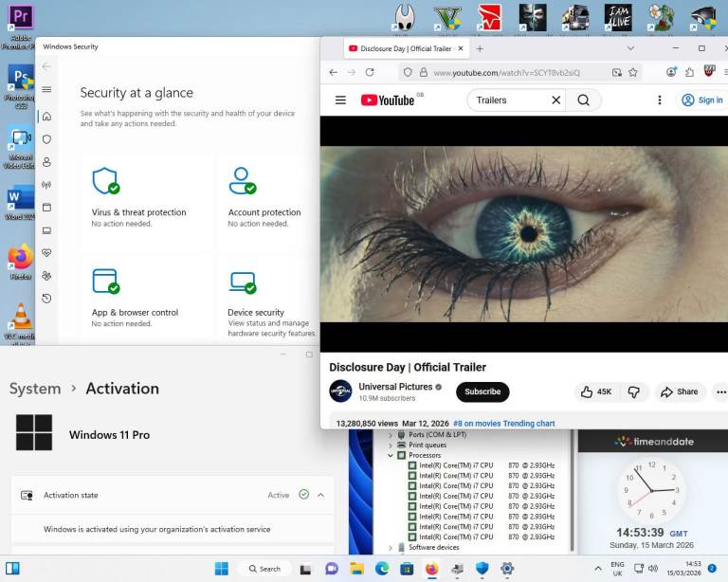Subscribe to Universal Pictures channel
Screen dimensions: 728x582
(x=482, y=391)
